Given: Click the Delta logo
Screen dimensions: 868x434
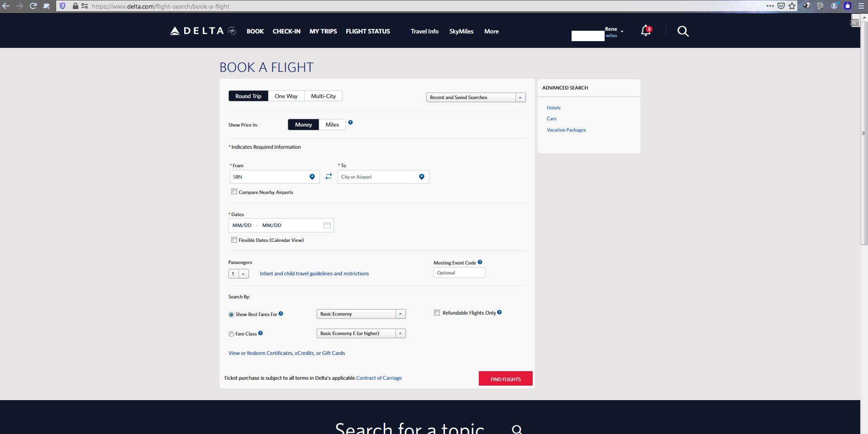Looking at the screenshot, I should (203, 31).
